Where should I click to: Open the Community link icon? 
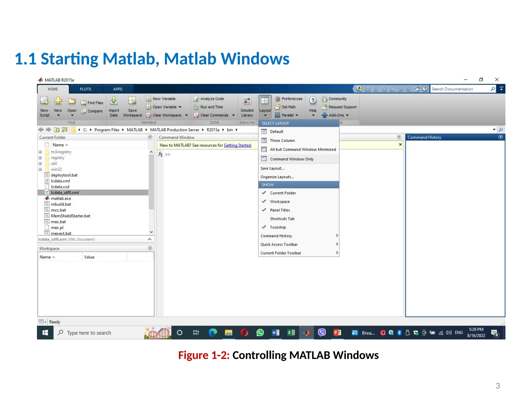(x=324, y=99)
